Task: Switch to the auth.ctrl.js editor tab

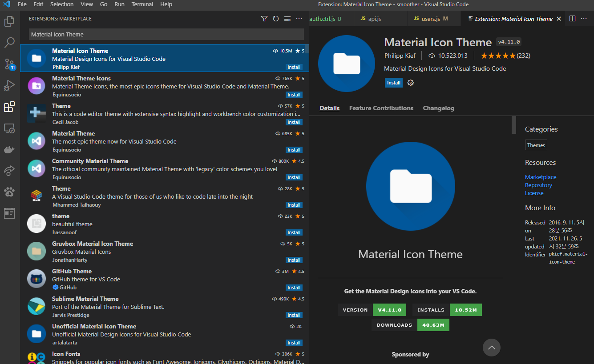Action: [329, 19]
